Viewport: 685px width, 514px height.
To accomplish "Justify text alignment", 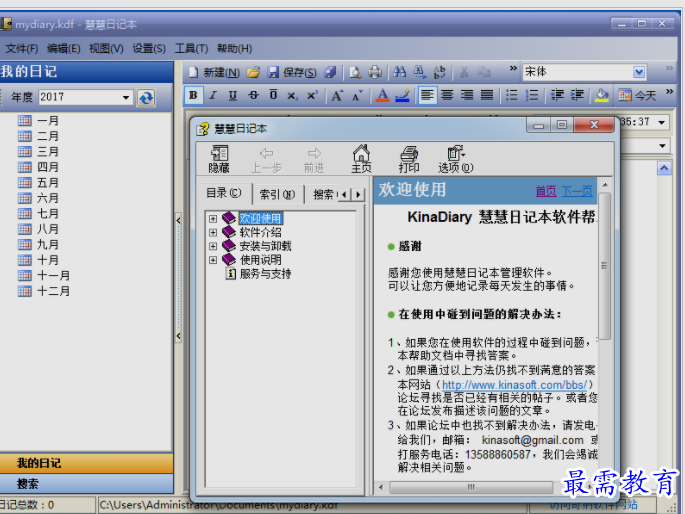I will [487, 95].
